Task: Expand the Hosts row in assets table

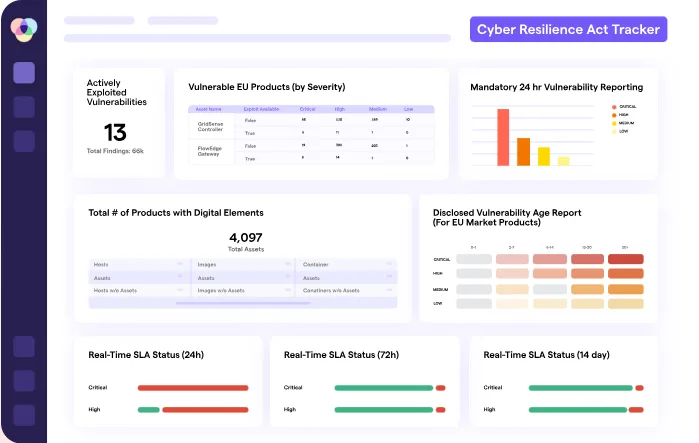Action: click(x=136, y=264)
